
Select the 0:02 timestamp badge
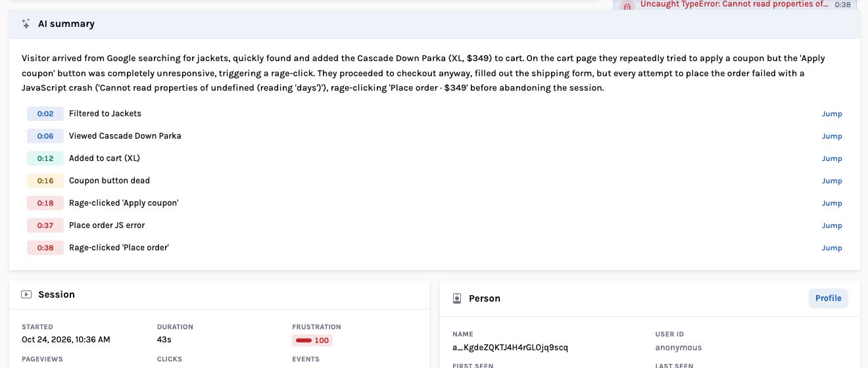45,114
